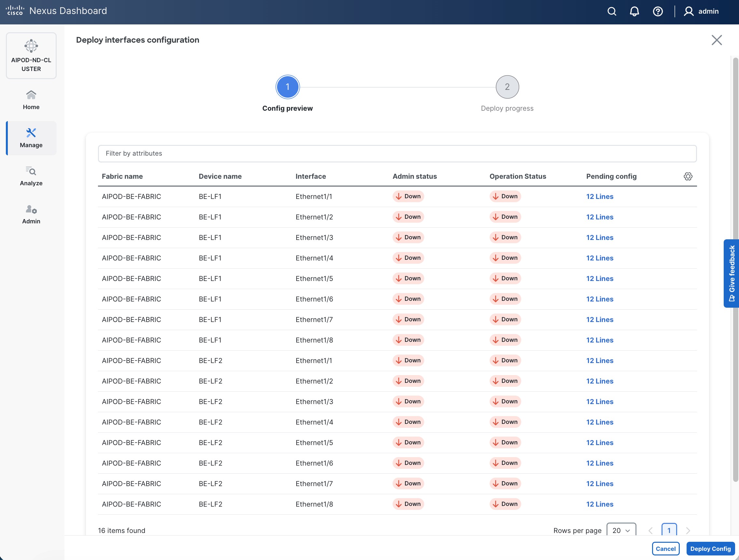The image size is (739, 560).
Task: Click the Cancel button
Action: tap(665, 548)
